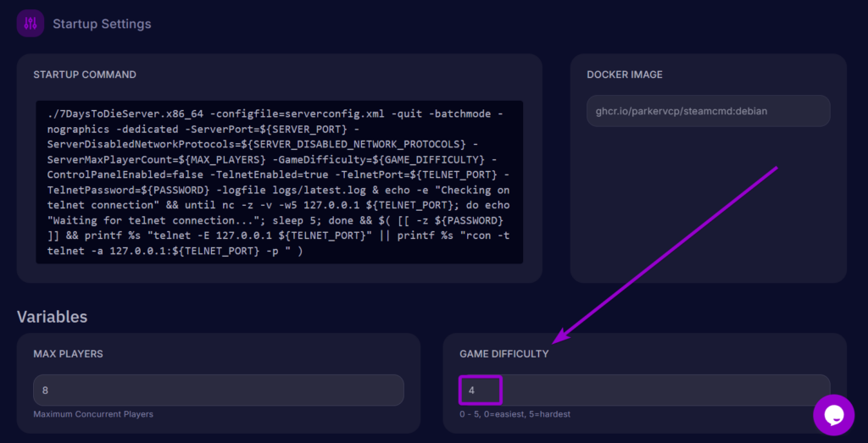Click the Game Difficulty input field
This screenshot has width=868, height=443.
[644, 390]
